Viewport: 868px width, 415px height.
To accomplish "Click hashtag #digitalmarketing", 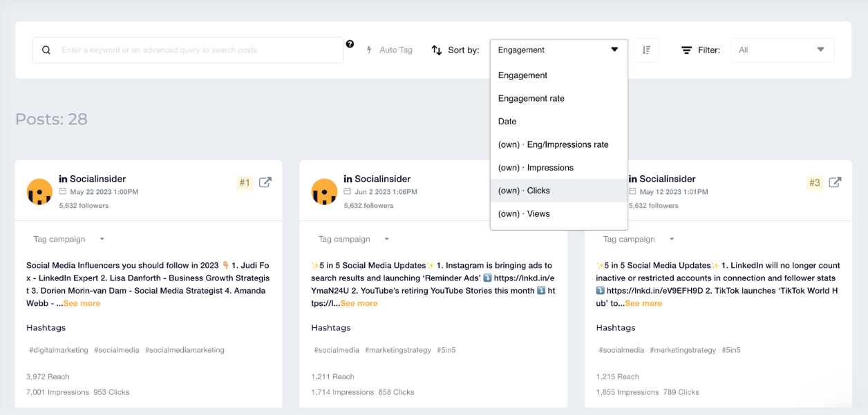I will (x=59, y=350).
